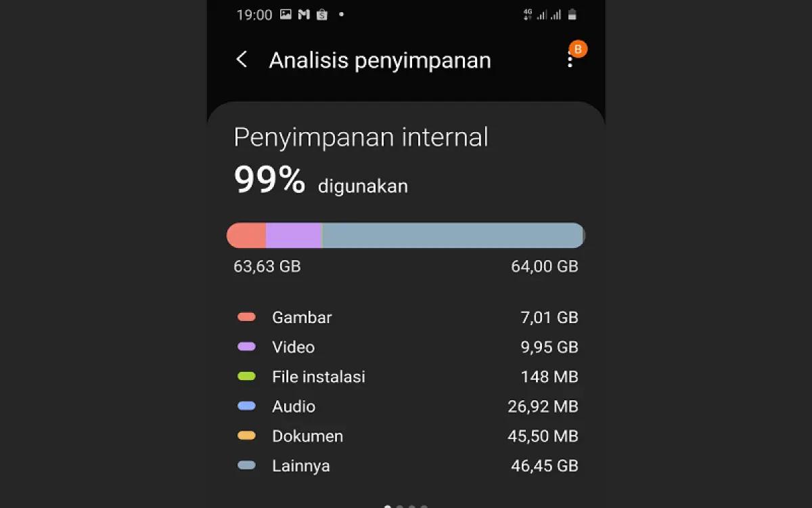Open the Analisis penyimpanan title area
812x508 pixels.
point(380,60)
